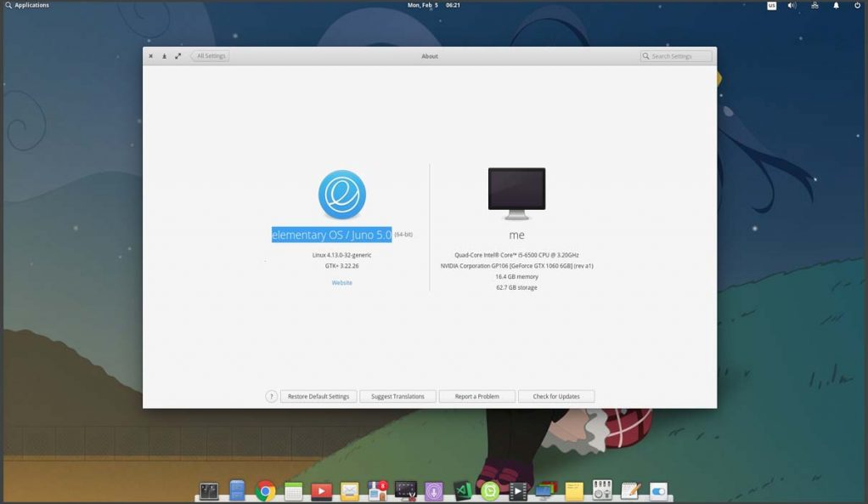Click Suggest Translations button

tap(397, 397)
